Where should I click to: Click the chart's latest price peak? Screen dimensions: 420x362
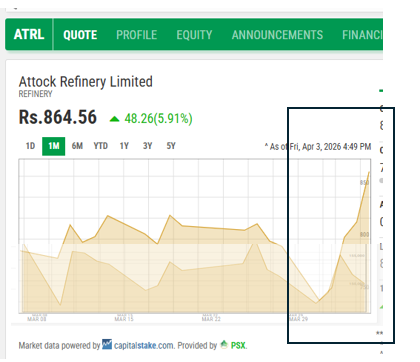coord(369,172)
